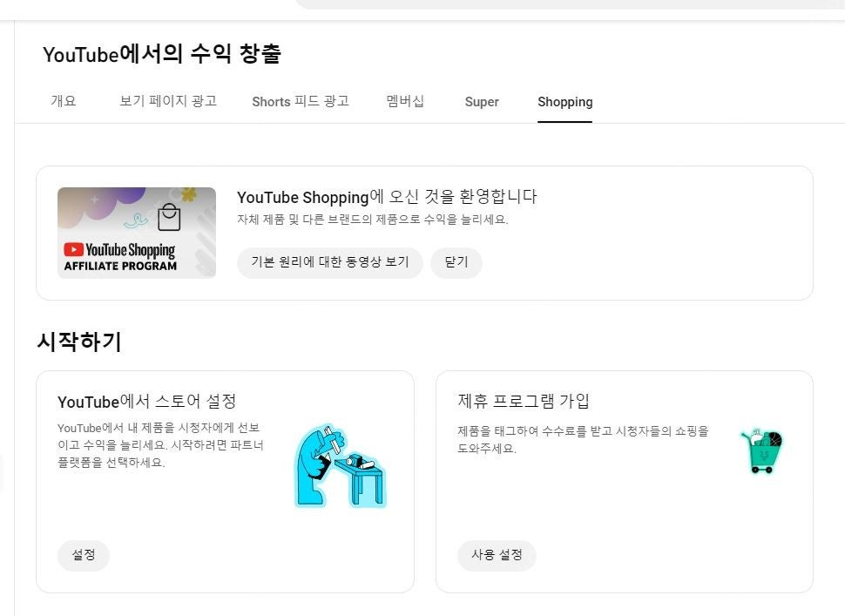Click 설정 to set up a store
This screenshot has height=616, width=845.
click(x=84, y=555)
